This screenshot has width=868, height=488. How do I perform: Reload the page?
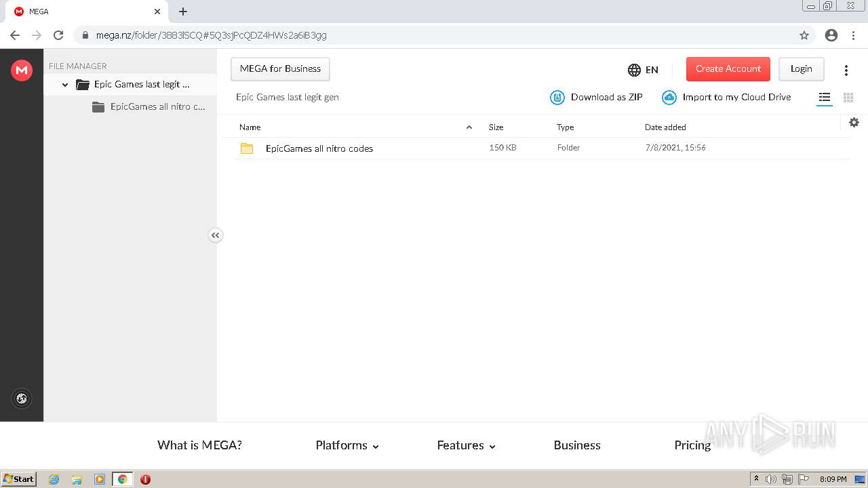58,35
